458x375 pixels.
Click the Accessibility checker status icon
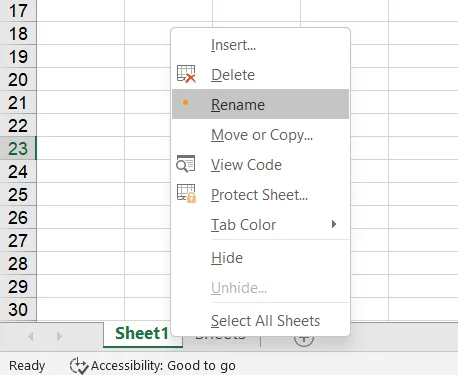click(79, 366)
